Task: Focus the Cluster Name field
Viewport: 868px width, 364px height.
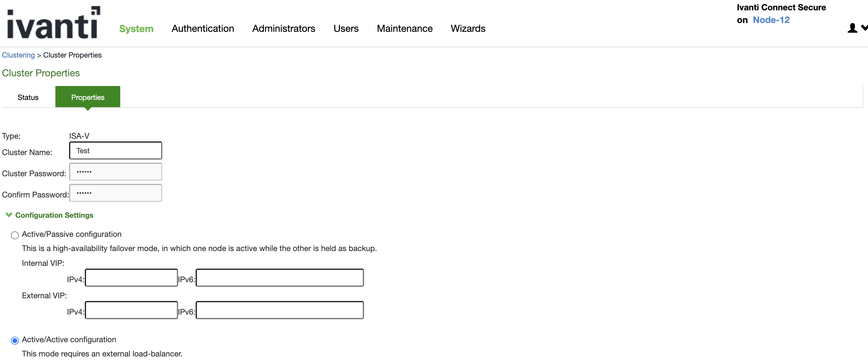Action: [116, 151]
